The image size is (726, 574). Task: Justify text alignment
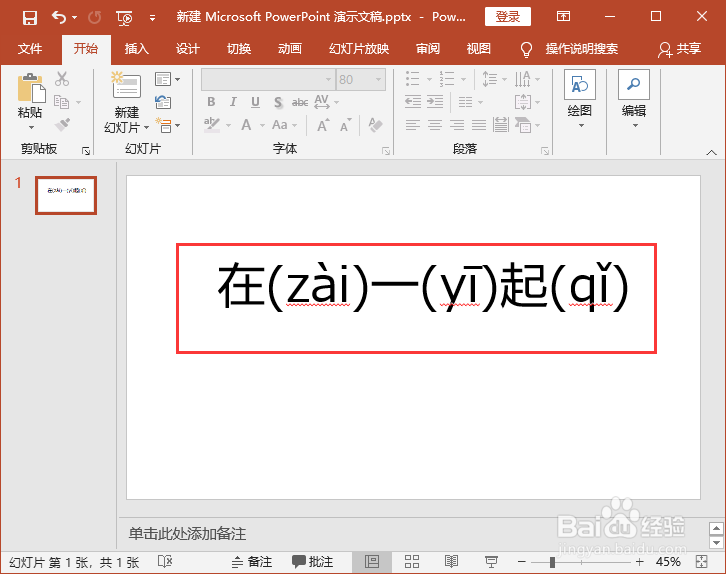click(x=479, y=125)
